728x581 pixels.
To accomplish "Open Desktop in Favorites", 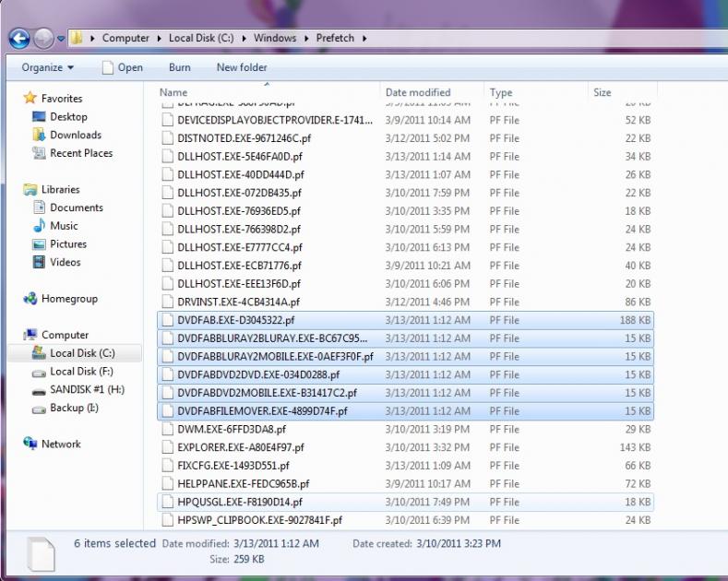I will [68, 116].
